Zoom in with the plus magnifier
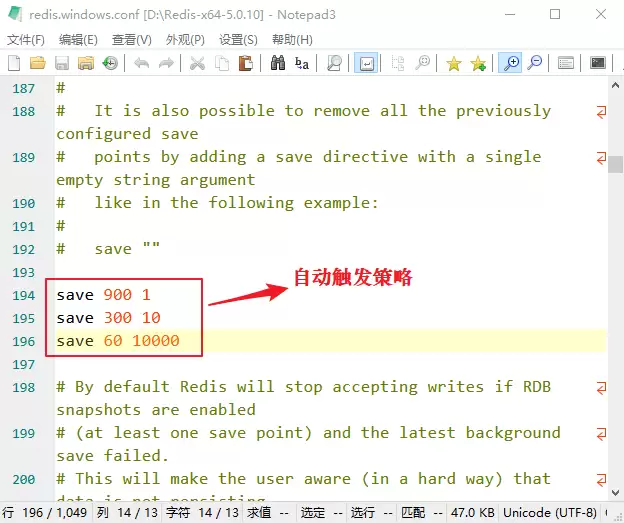Image resolution: width=624 pixels, height=523 pixels. click(x=510, y=63)
